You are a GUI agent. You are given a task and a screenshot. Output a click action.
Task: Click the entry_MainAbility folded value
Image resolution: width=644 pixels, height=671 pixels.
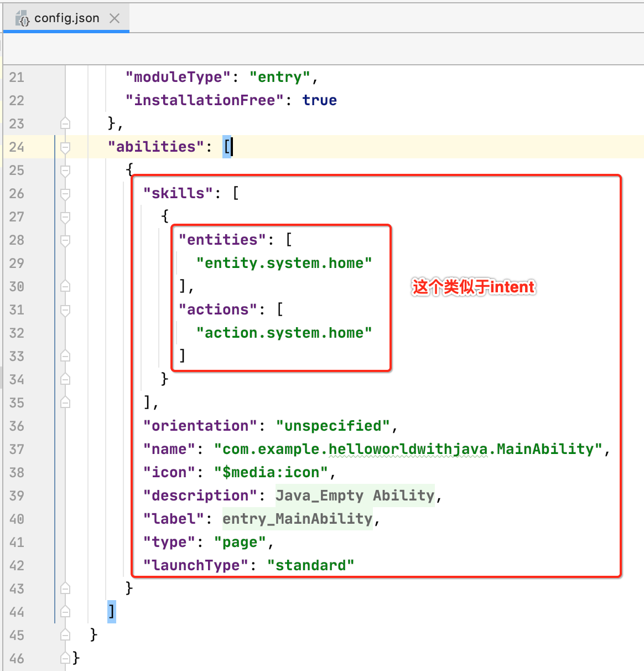pos(298,519)
